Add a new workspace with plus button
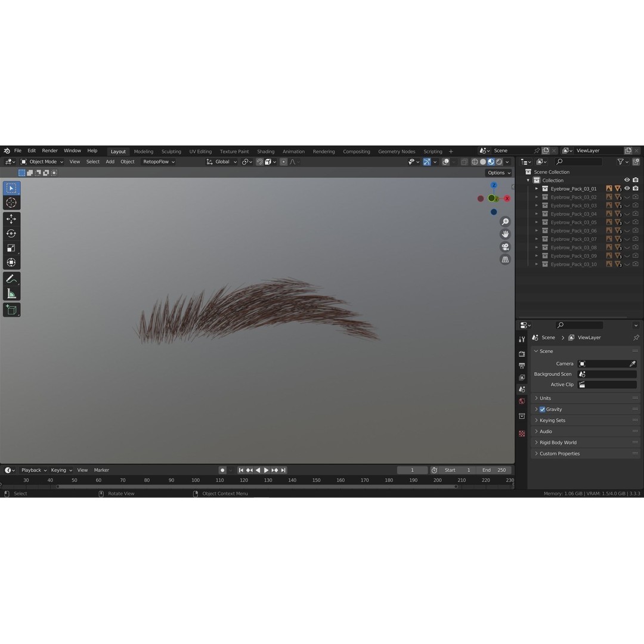The height and width of the screenshot is (644, 644). pos(451,151)
